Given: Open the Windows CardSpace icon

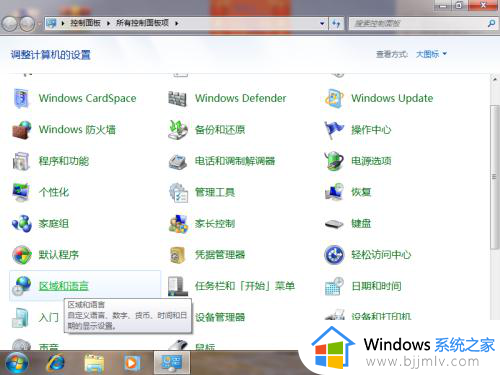Looking at the screenshot, I should click(21, 98).
